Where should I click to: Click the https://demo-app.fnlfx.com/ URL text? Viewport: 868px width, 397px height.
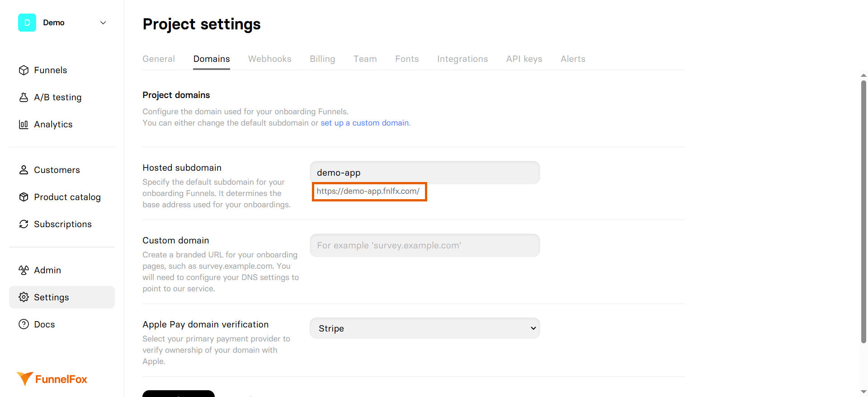point(368,191)
